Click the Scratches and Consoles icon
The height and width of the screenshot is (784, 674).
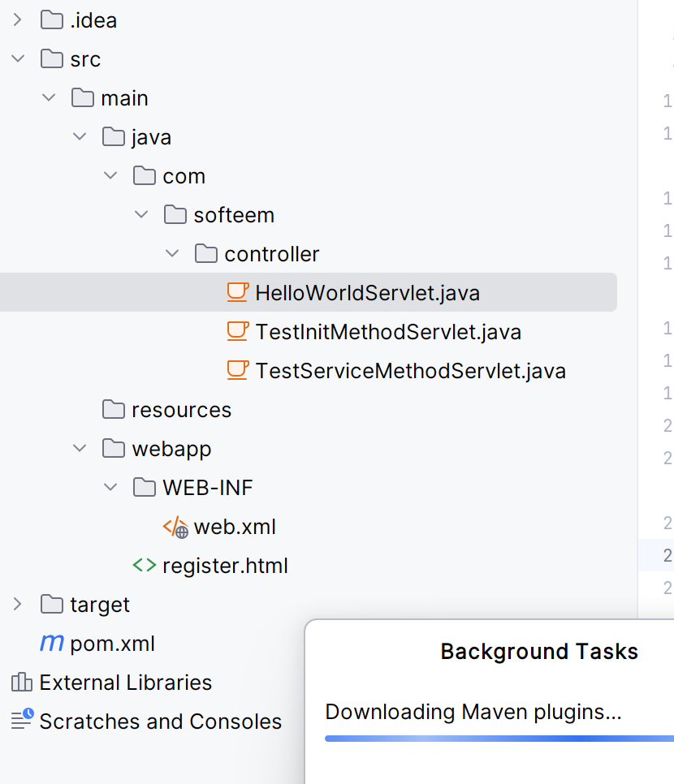pos(21,721)
